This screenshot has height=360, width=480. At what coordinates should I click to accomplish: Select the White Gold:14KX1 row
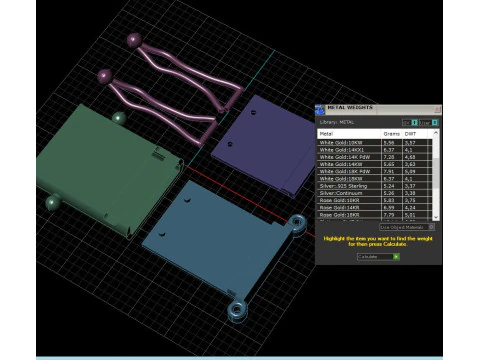(374, 150)
